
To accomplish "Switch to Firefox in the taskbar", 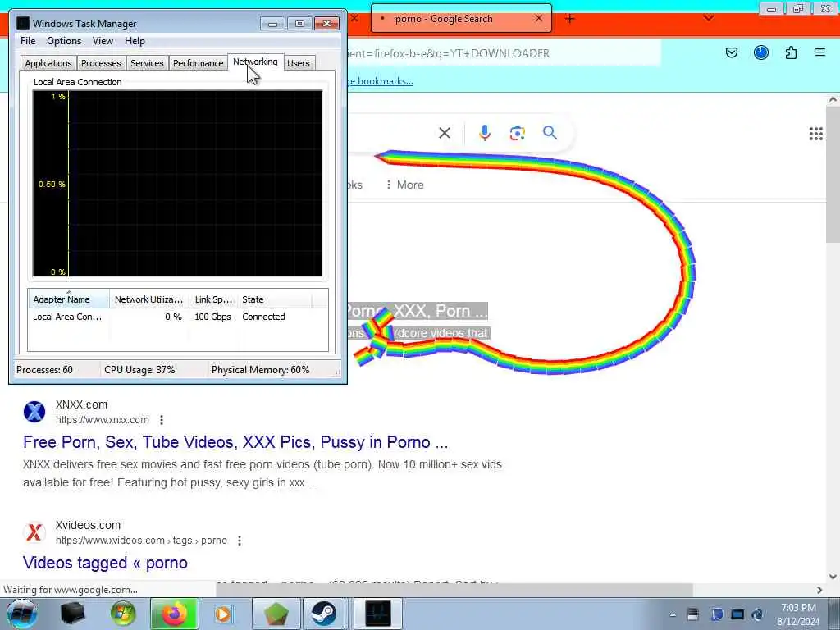I will 174,614.
